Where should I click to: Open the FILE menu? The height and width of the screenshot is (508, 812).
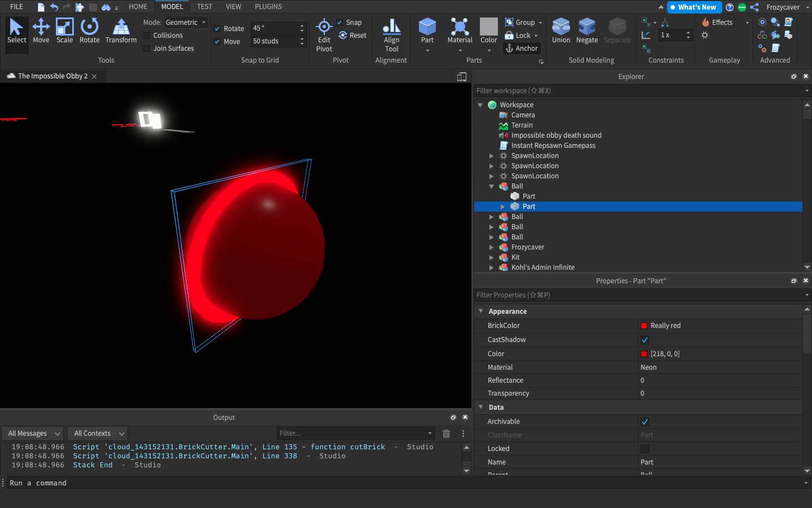click(16, 7)
